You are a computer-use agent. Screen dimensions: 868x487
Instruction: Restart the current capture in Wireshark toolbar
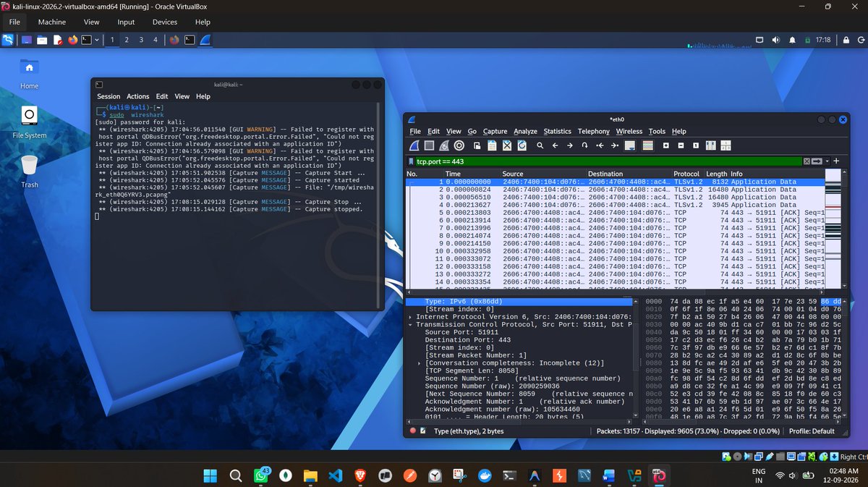coord(444,145)
